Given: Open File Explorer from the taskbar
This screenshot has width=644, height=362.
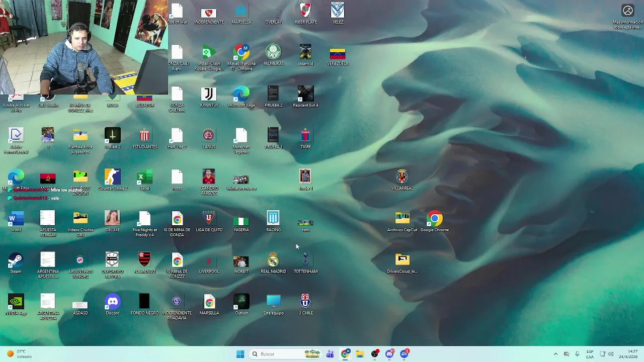Looking at the screenshot, I should click(x=360, y=354).
